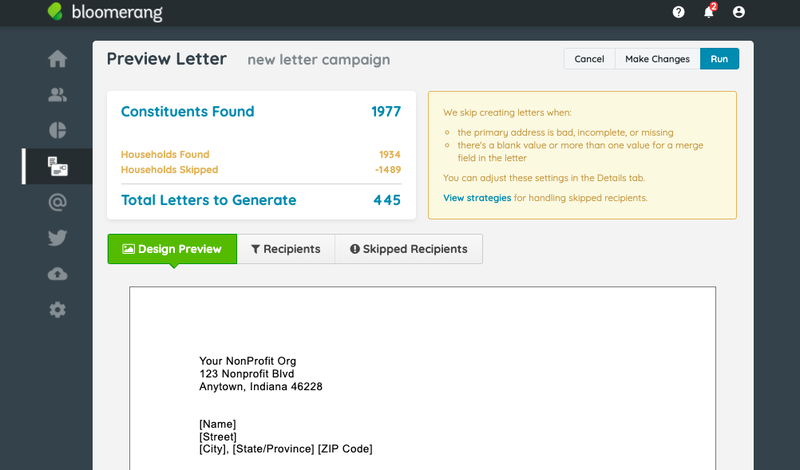
Task: Open the Home icon in sidebar
Action: (x=57, y=59)
